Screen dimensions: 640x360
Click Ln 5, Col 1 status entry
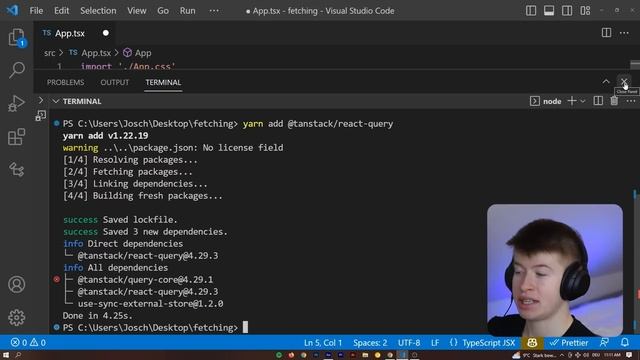coord(322,343)
